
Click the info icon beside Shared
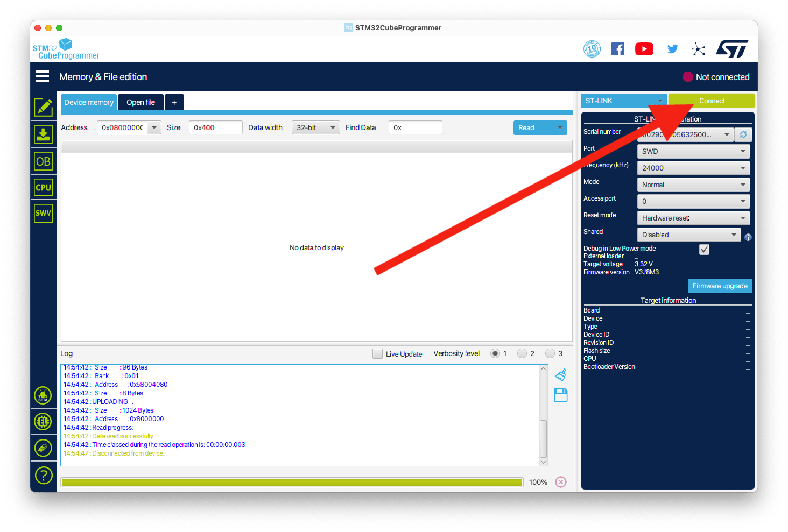pyautogui.click(x=748, y=237)
